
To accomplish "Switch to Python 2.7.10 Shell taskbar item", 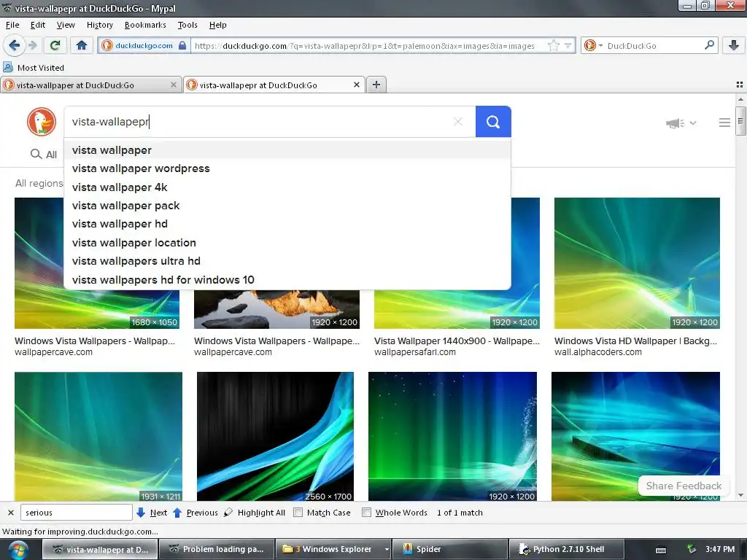I will [567, 549].
